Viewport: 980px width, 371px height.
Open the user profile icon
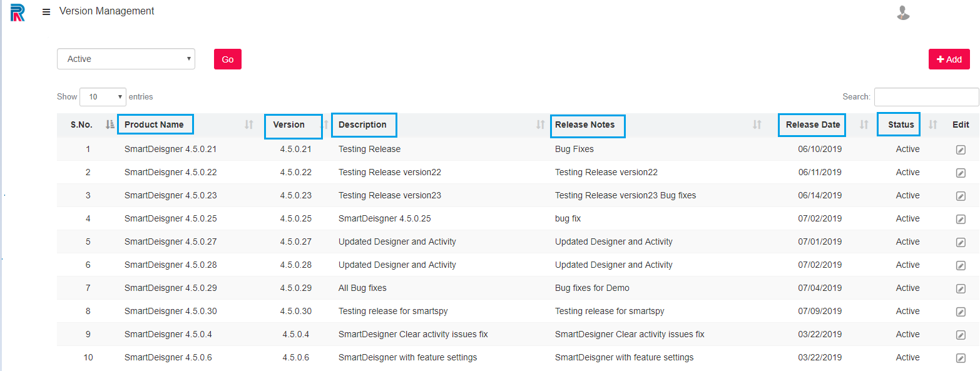pyautogui.click(x=903, y=13)
